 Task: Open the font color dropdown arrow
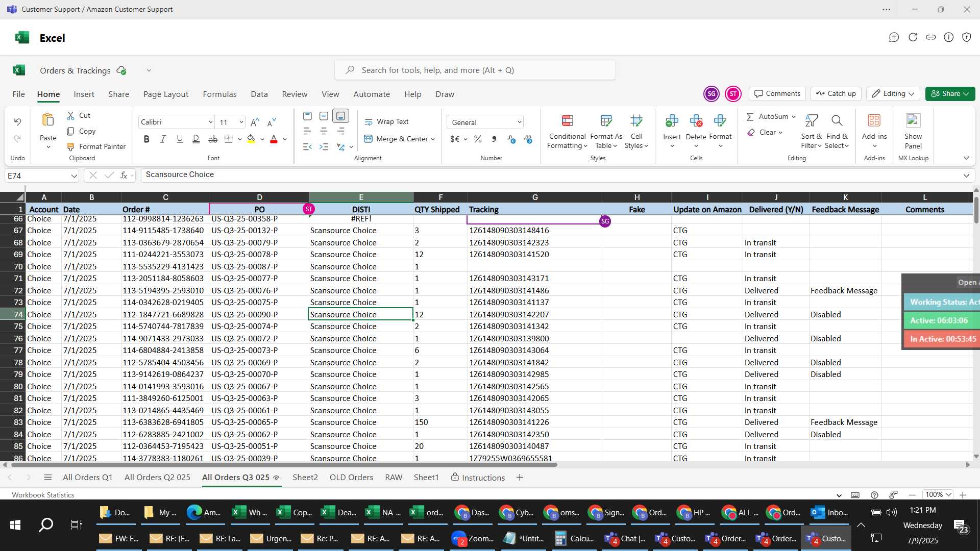tap(285, 139)
